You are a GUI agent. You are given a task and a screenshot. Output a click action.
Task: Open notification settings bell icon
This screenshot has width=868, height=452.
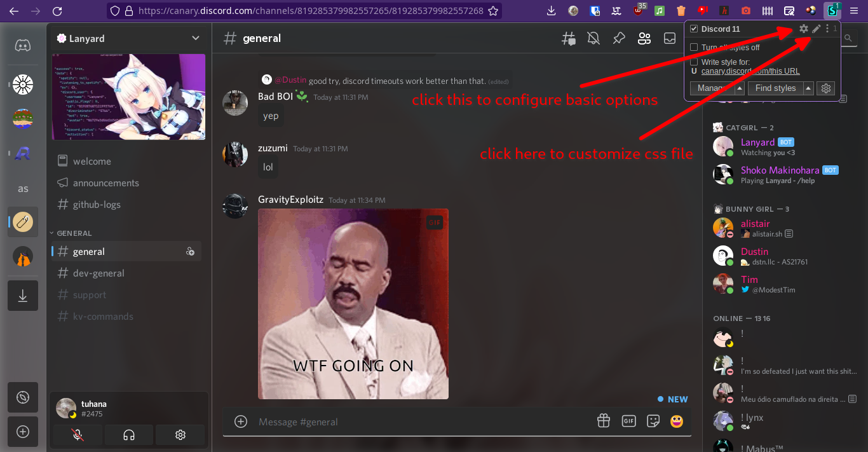[x=593, y=39]
